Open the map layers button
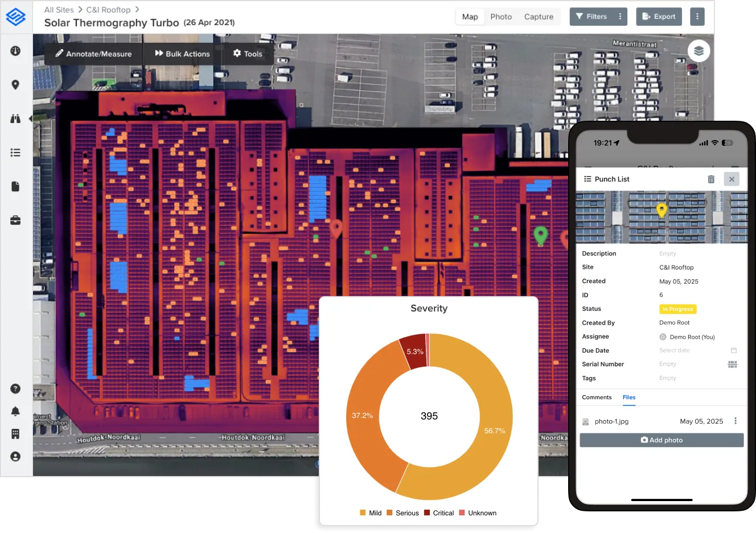The image size is (756, 533). point(699,51)
